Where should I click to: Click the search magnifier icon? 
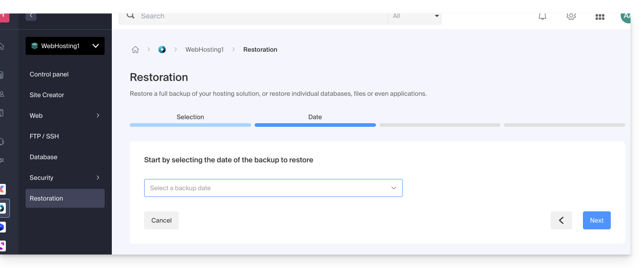(131, 16)
